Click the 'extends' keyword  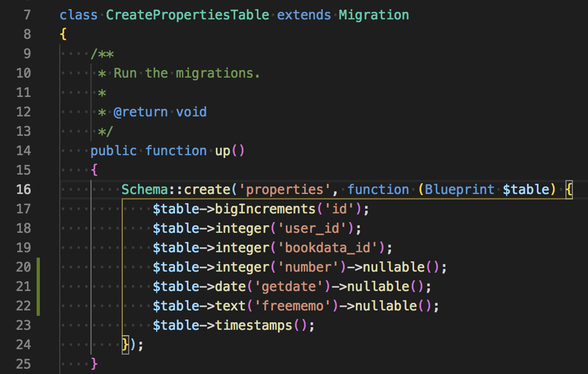304,15
